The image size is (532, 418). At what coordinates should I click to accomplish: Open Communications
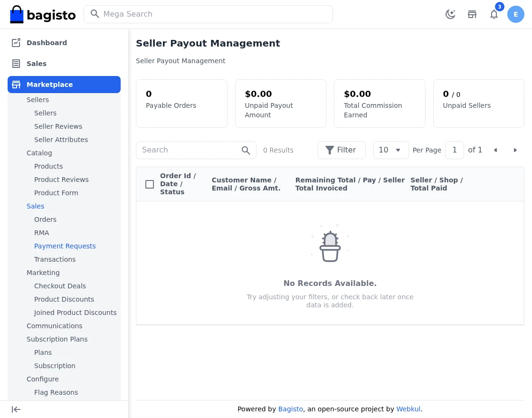point(54,326)
